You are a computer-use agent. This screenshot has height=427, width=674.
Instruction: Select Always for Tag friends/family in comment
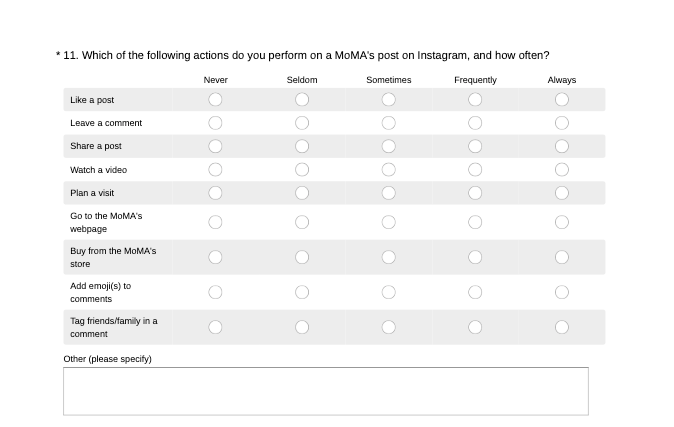(x=562, y=327)
